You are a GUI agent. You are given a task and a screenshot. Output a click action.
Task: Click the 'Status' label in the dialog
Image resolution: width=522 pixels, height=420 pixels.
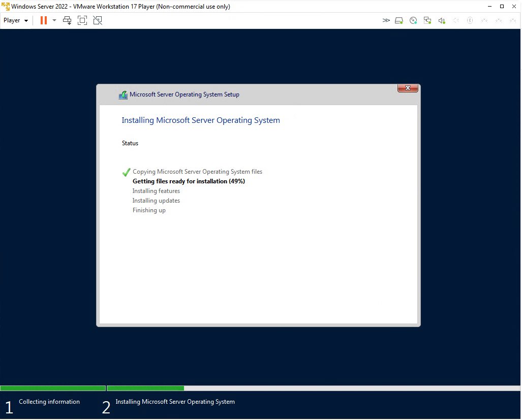130,143
